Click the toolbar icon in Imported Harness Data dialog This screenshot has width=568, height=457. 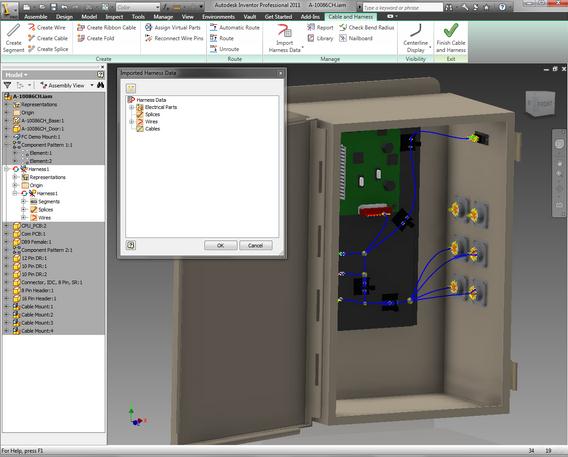click(131, 88)
